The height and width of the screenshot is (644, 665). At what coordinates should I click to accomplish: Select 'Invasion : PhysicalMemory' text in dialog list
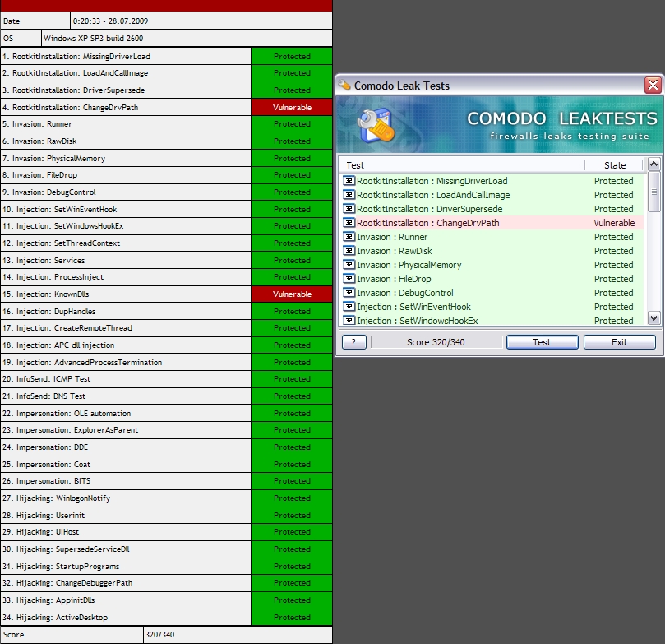pos(409,265)
